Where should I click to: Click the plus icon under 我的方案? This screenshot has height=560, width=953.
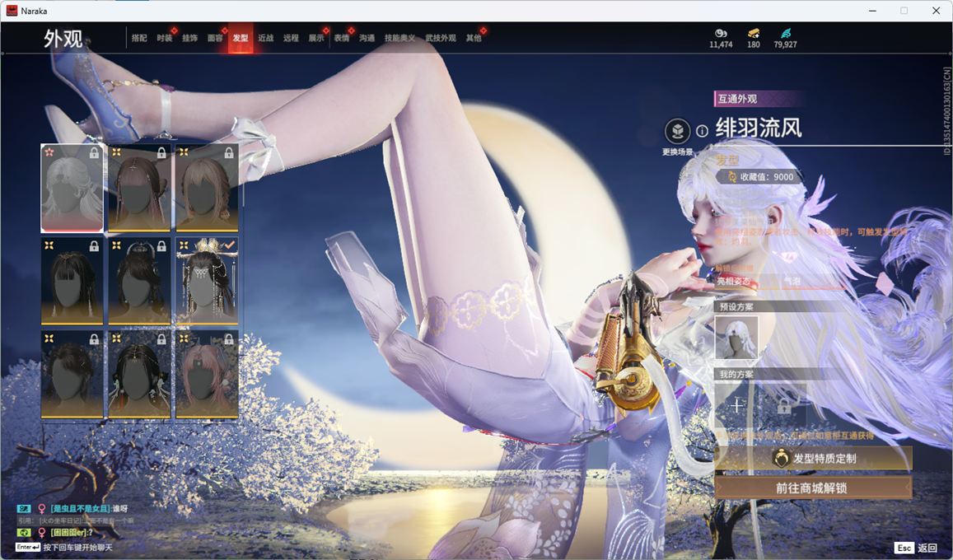coord(736,405)
